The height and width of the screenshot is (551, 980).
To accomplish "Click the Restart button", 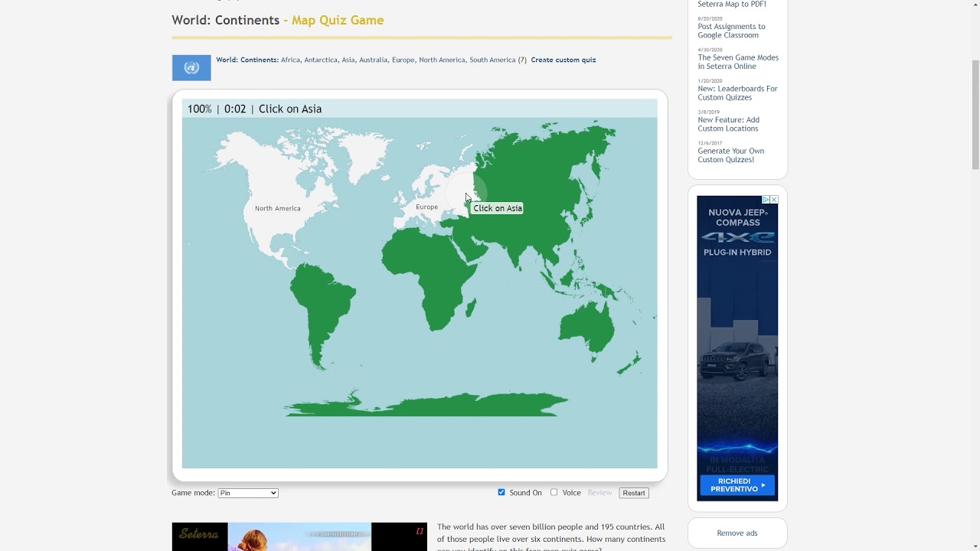I will pyautogui.click(x=634, y=493).
